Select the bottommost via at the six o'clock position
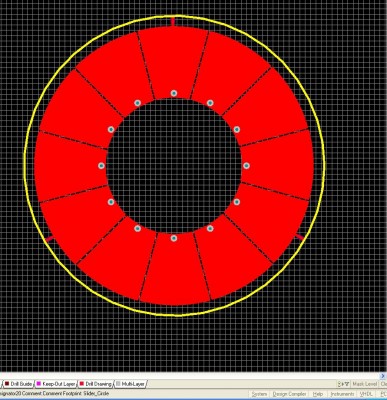 click(x=174, y=238)
